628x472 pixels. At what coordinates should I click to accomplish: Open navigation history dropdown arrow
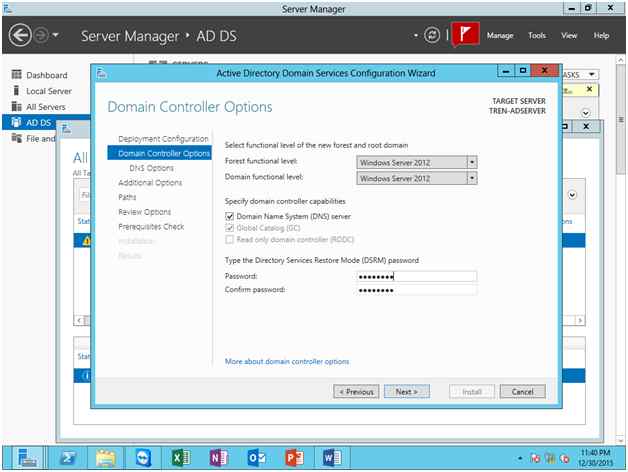[x=56, y=35]
